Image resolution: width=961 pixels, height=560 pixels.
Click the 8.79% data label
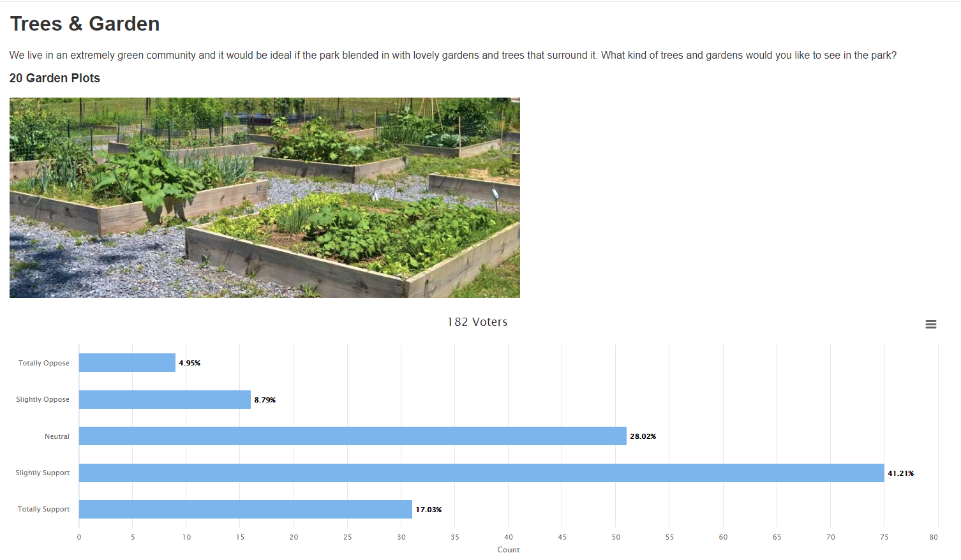265,400
